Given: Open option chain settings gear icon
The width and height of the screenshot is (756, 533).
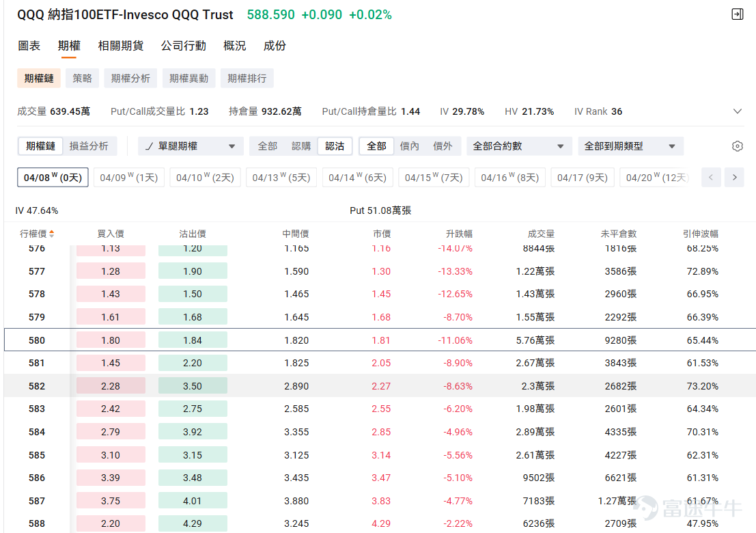Looking at the screenshot, I should click(x=737, y=146).
